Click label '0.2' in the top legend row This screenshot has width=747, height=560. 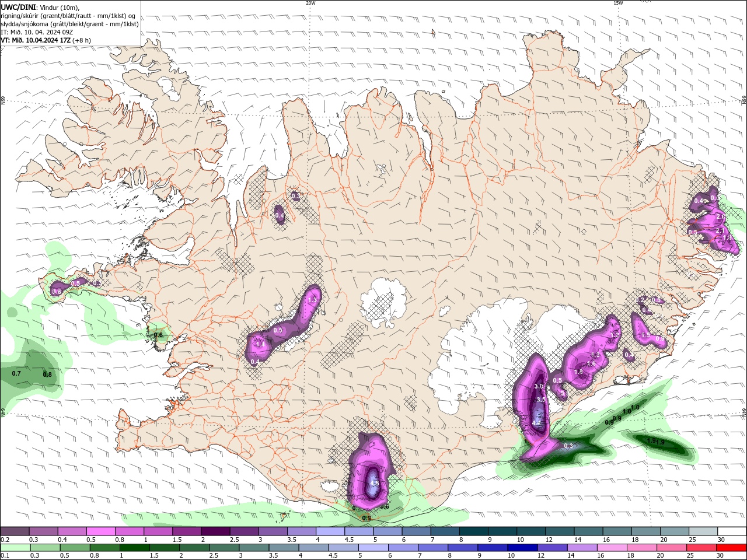pos(5,540)
